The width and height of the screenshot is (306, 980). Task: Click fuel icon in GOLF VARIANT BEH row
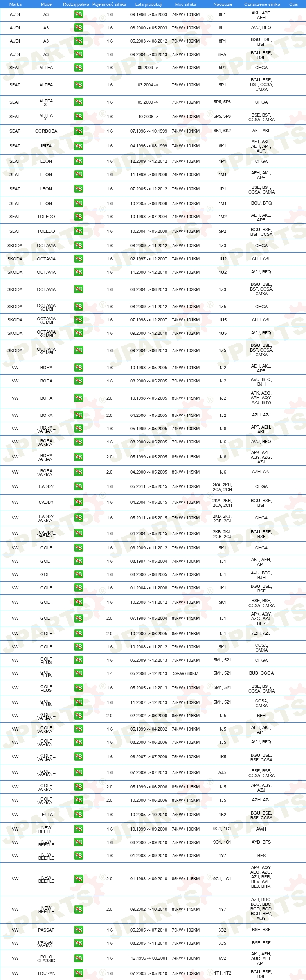pos(78,716)
